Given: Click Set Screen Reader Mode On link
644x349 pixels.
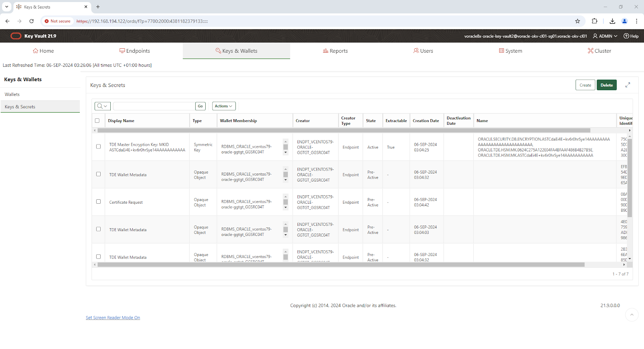Looking at the screenshot, I should [113, 318].
